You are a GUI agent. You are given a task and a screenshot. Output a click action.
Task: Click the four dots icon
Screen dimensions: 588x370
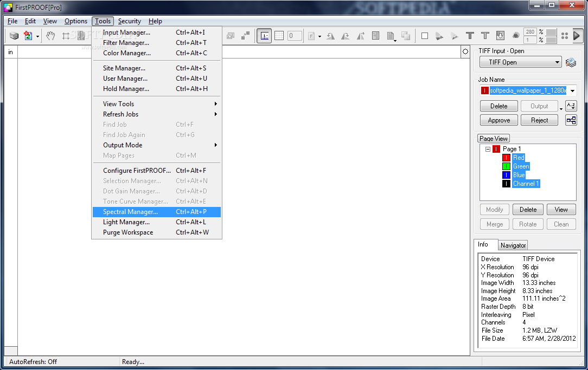[564, 36]
